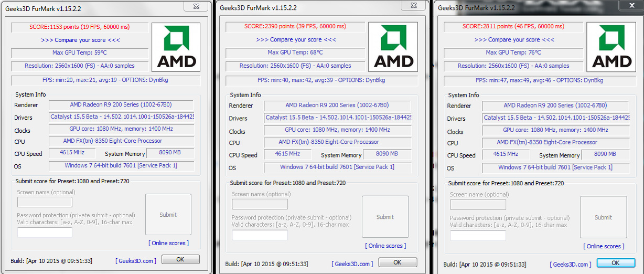Click Submit button in the 2811-point window

[x=603, y=217]
